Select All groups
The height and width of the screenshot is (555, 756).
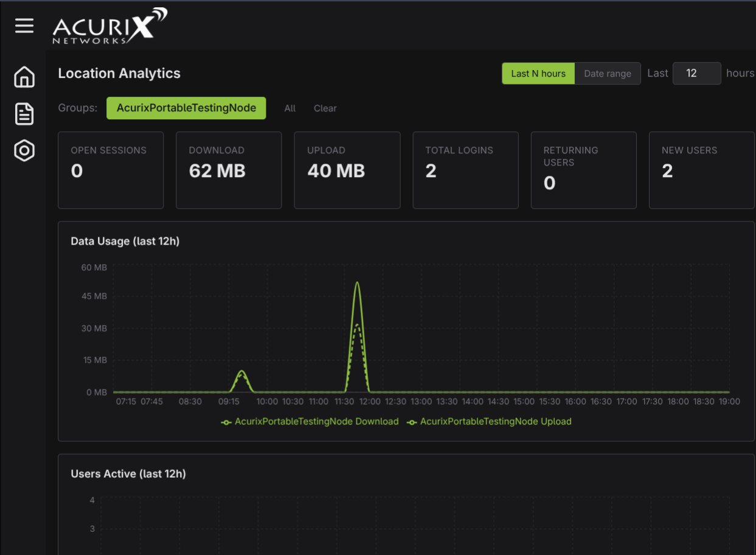(x=290, y=108)
